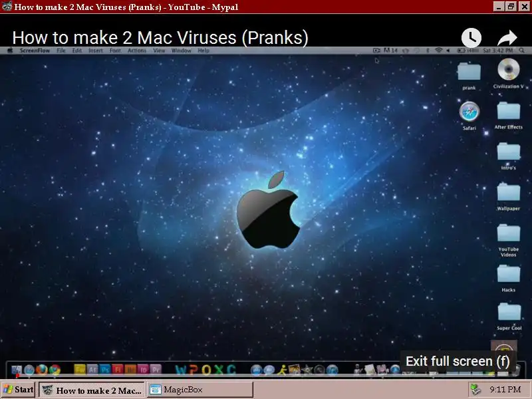Click the large Apple logo wallpaper in the video
The width and height of the screenshot is (532, 399).
pyautogui.click(x=269, y=209)
